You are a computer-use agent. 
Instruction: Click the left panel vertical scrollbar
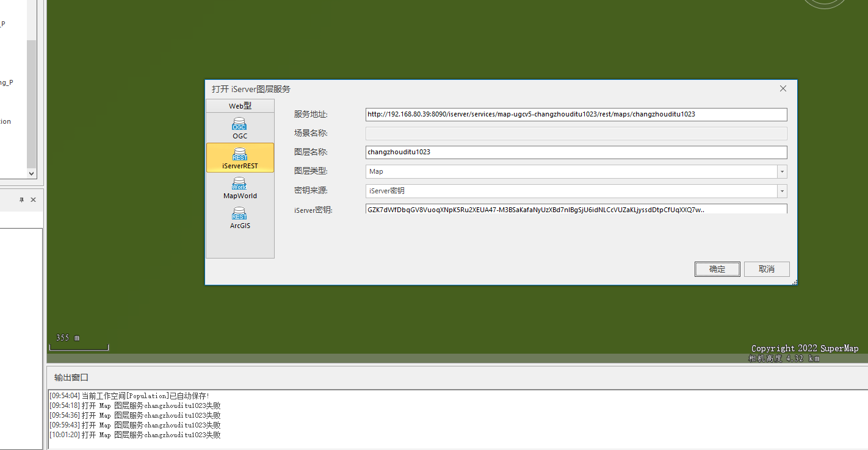click(x=32, y=104)
